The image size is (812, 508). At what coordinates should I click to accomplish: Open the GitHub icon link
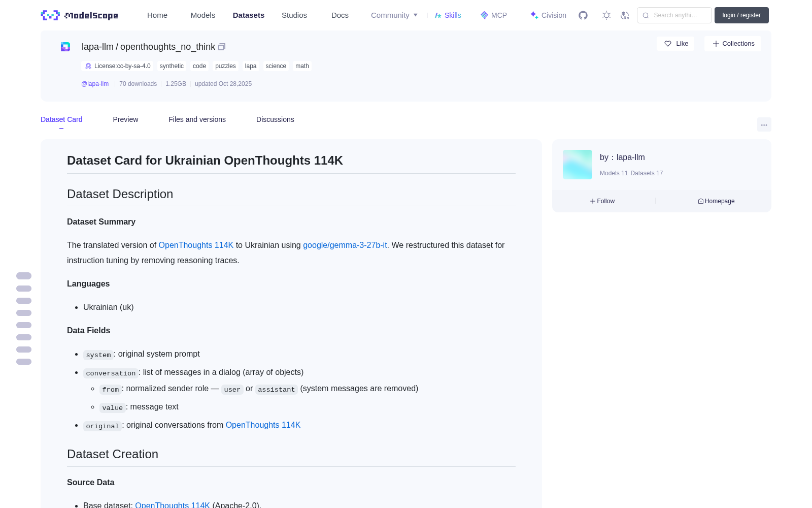583,15
